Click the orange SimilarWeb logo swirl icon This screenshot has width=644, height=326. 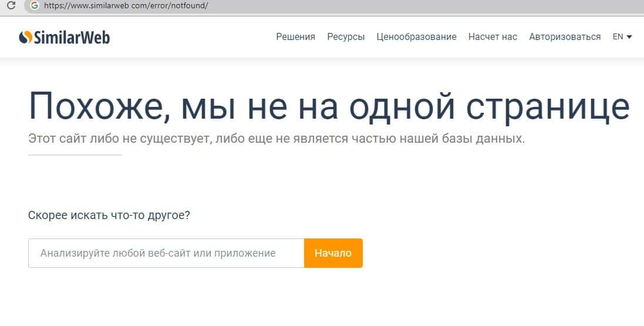[x=25, y=37]
